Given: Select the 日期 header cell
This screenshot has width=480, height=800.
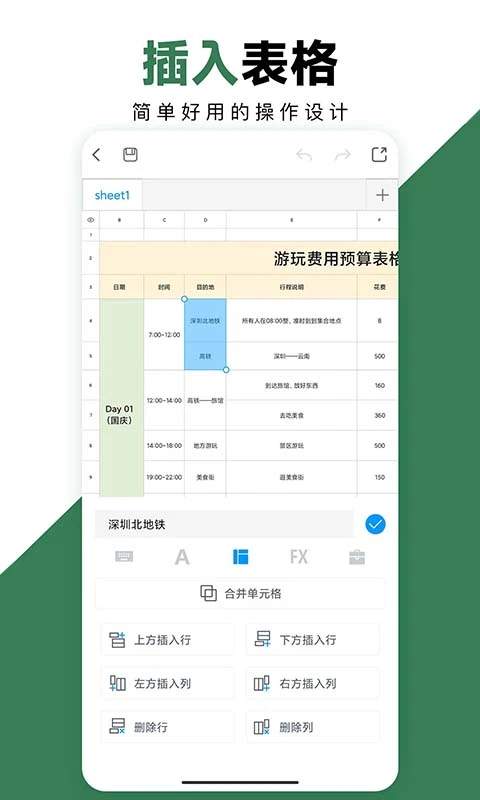Looking at the screenshot, I should coord(121,287).
